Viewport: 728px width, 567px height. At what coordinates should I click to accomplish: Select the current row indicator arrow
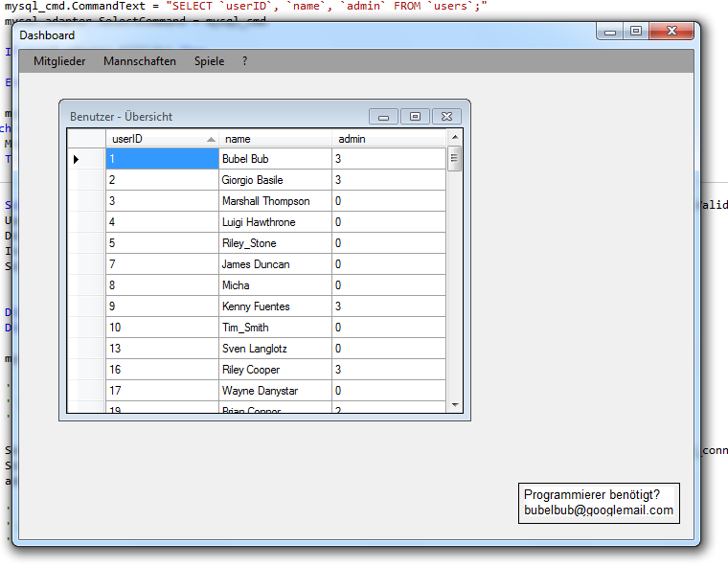[77, 159]
